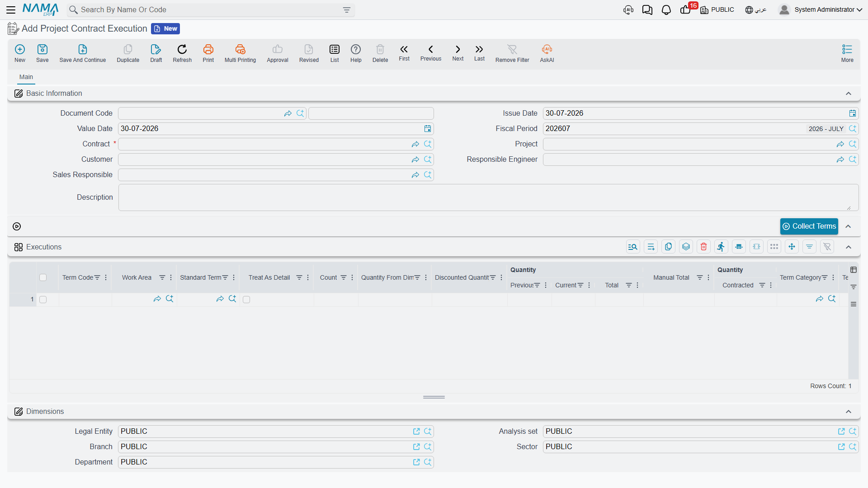This screenshot has height=488, width=868.
Task: Toggle Treat As Detail checkbox in row 1
Action: pyautogui.click(x=246, y=300)
